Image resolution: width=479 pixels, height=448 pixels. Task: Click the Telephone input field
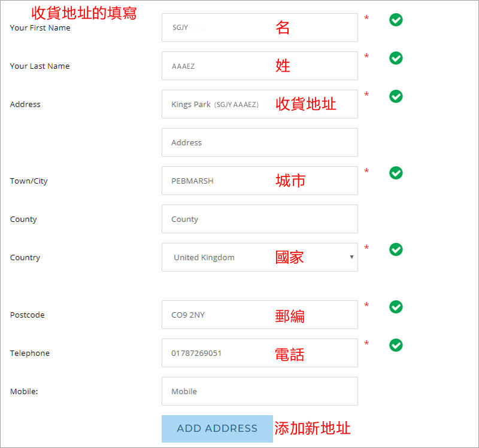coord(260,353)
